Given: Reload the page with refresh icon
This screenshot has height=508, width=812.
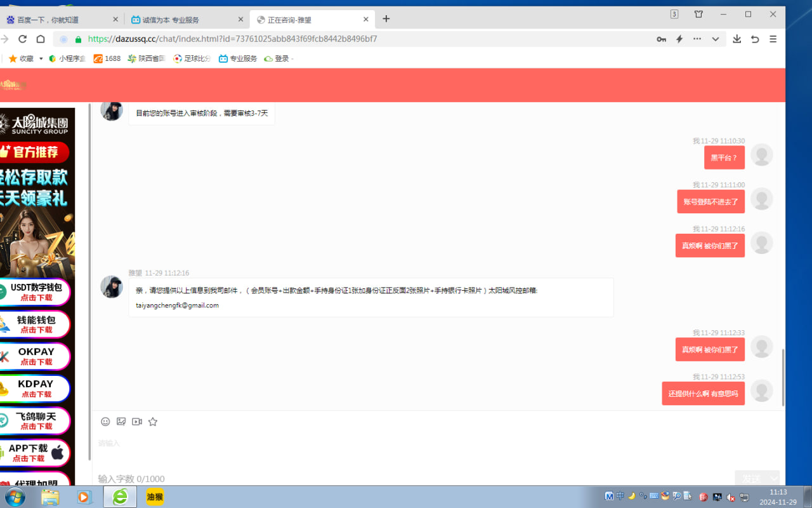Looking at the screenshot, I should tap(22, 39).
